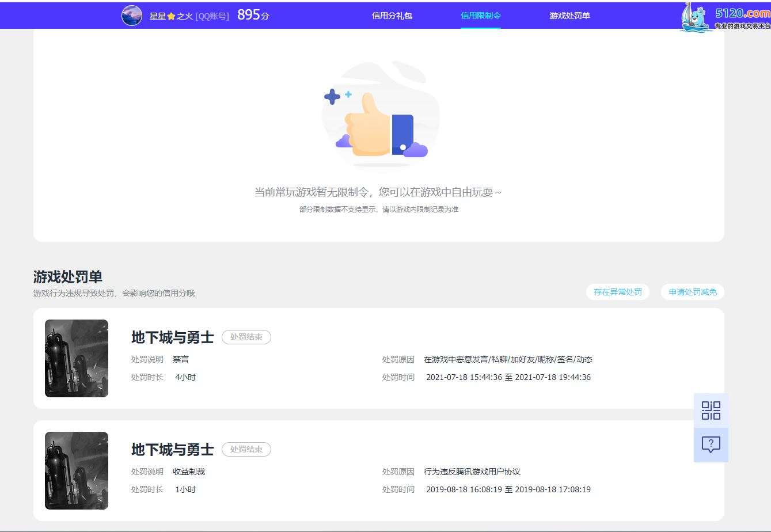Click the reason 在游戏中恶意发言/私聊/加好友/昵称/签名/动态
The height and width of the screenshot is (532, 771).
(508, 359)
